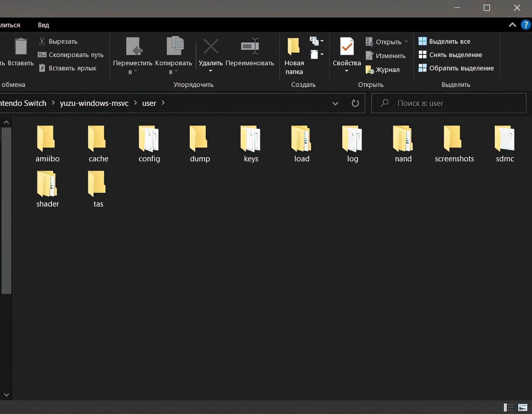Refresh the current folder view
The image size is (532, 414).
coord(355,103)
